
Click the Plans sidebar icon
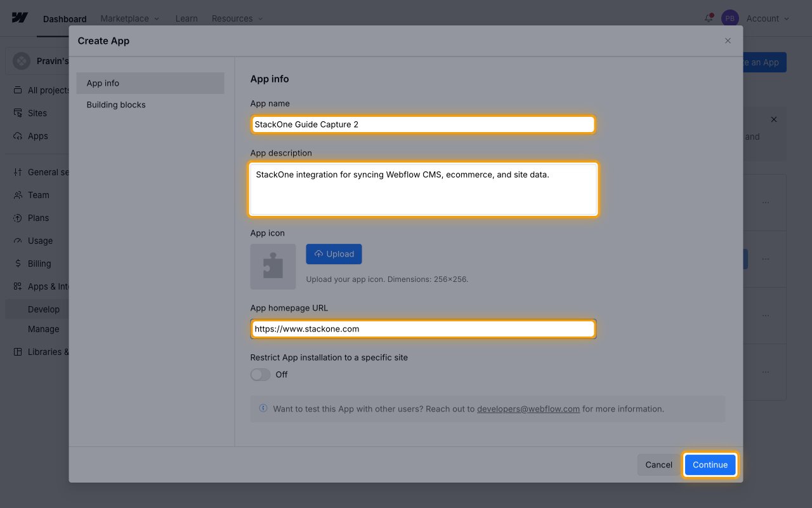[x=18, y=218]
